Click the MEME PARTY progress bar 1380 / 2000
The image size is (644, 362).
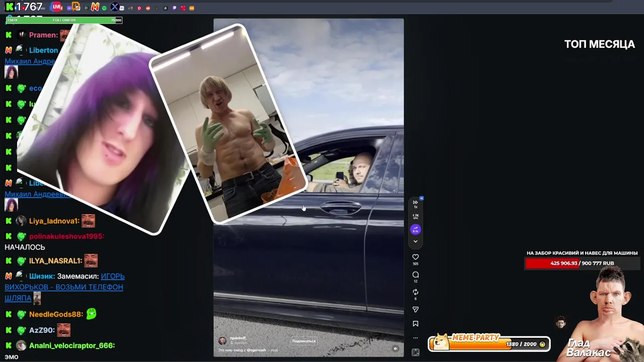489,344
